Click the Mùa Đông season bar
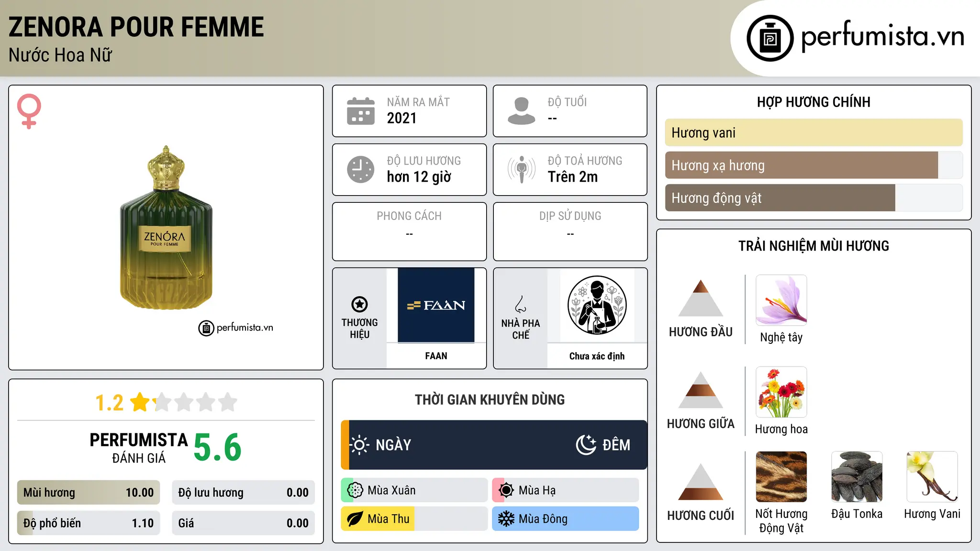 (x=566, y=519)
